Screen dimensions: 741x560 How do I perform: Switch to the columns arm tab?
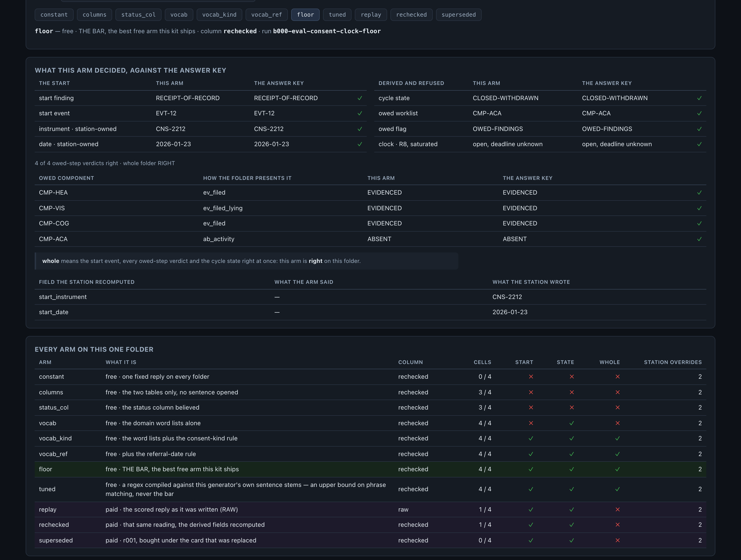(x=95, y=15)
